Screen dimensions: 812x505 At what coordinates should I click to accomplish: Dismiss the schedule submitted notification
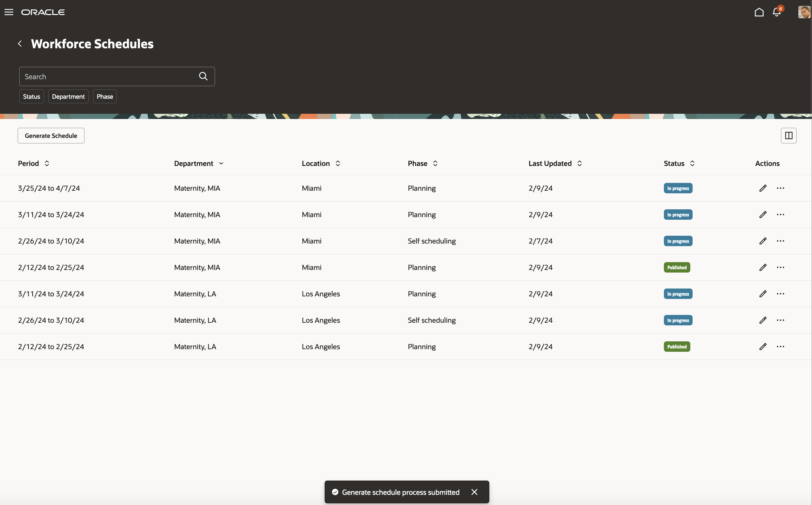tap(474, 492)
